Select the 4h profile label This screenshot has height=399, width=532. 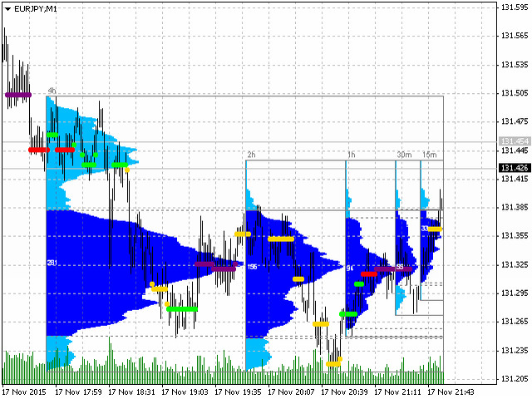point(52,91)
